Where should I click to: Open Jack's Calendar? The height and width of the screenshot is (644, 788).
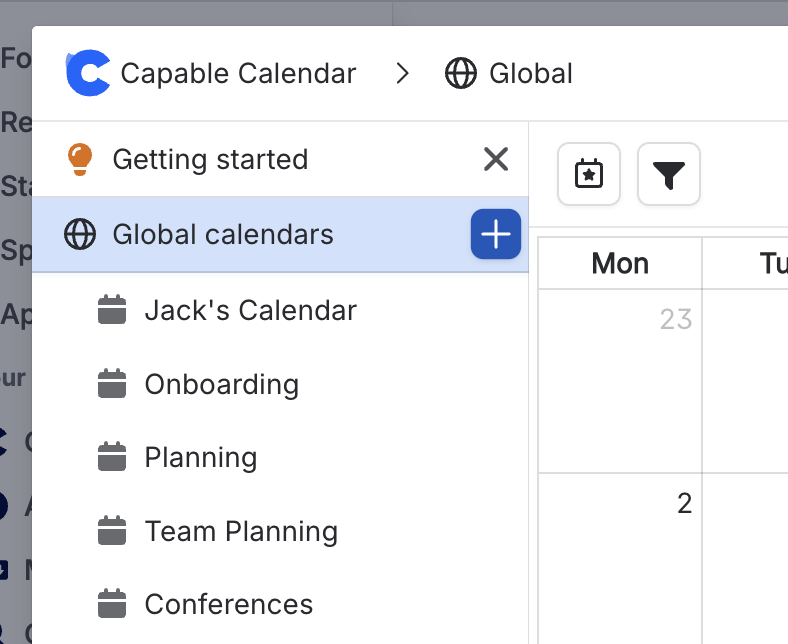pyautogui.click(x=250, y=310)
